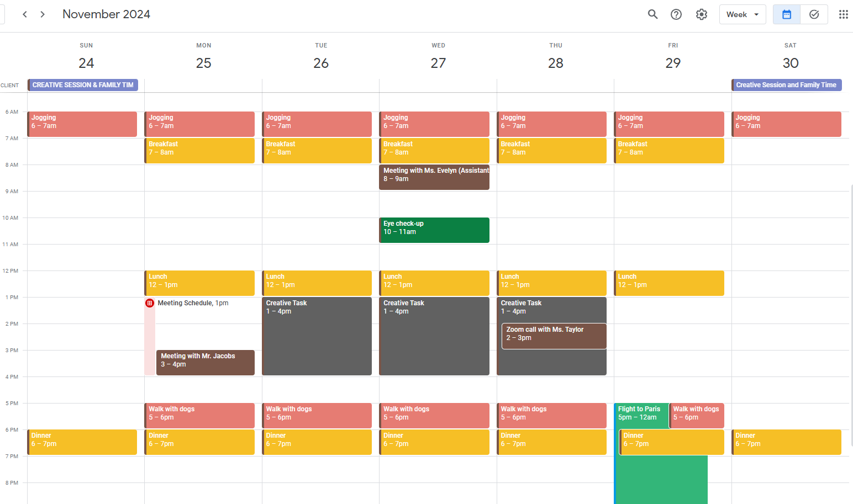Open Sunday's all-day Creative Session event

pyautogui.click(x=83, y=85)
